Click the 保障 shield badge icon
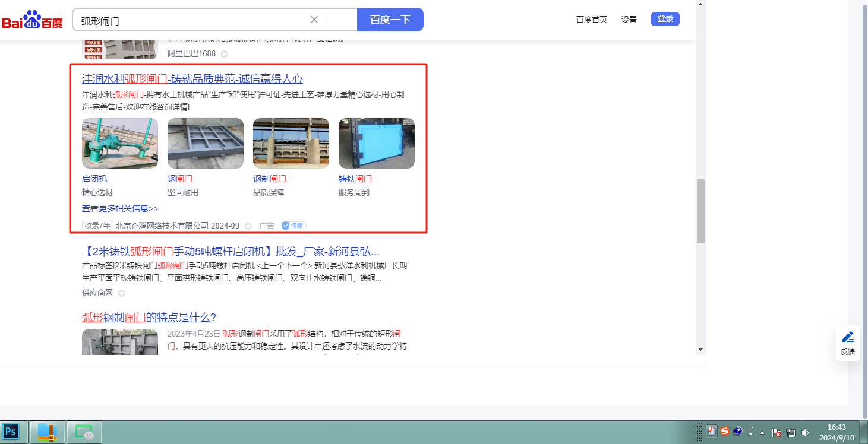The image size is (868, 444). [x=293, y=226]
